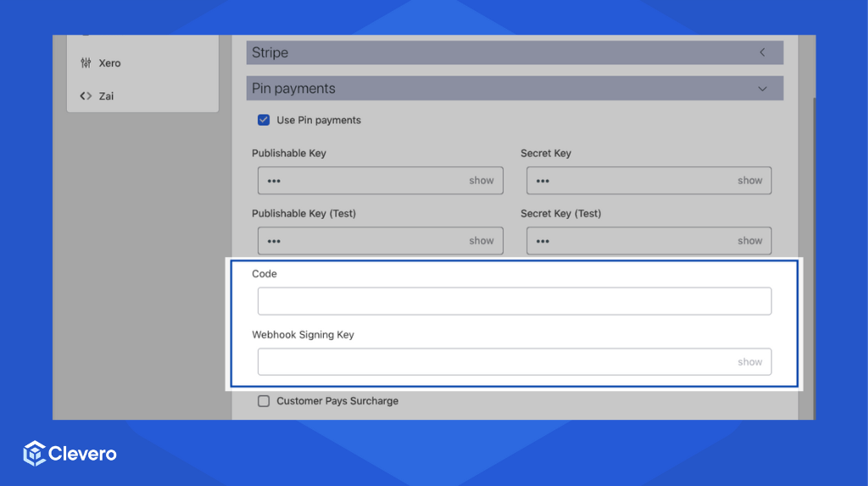Expand the Stripe section chevron
The height and width of the screenshot is (486, 868).
tap(762, 53)
